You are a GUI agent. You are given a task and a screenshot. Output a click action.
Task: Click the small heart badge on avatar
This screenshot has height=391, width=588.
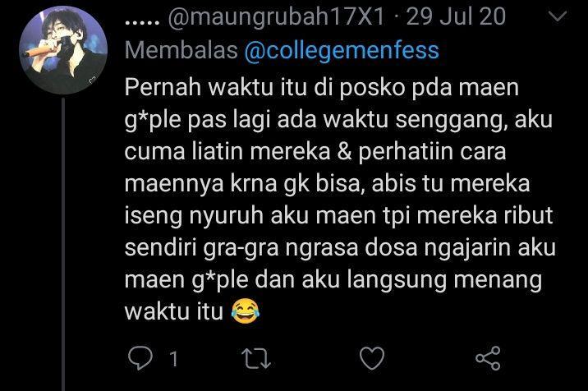[x=92, y=80]
